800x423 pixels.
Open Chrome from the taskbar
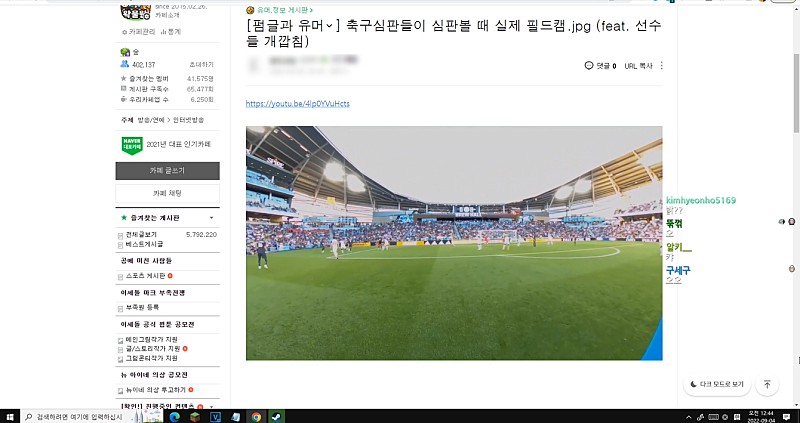coord(256,417)
